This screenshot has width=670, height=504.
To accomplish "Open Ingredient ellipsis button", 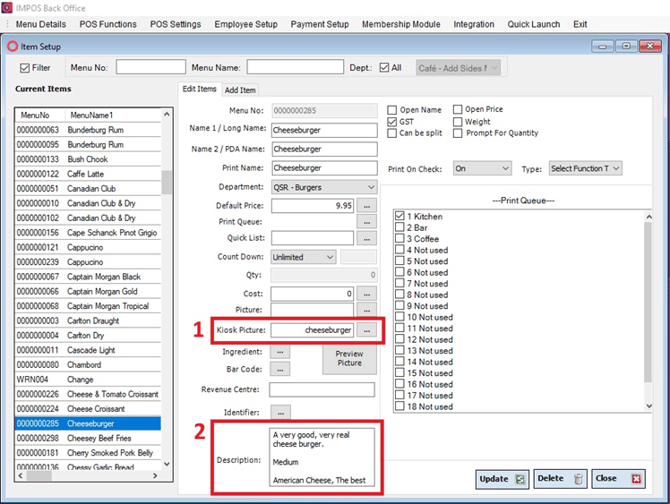I will [280, 352].
